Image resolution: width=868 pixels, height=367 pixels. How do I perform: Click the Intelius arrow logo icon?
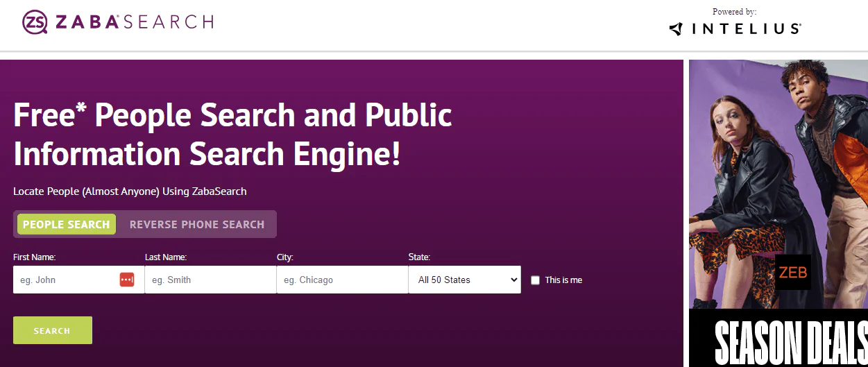click(676, 29)
